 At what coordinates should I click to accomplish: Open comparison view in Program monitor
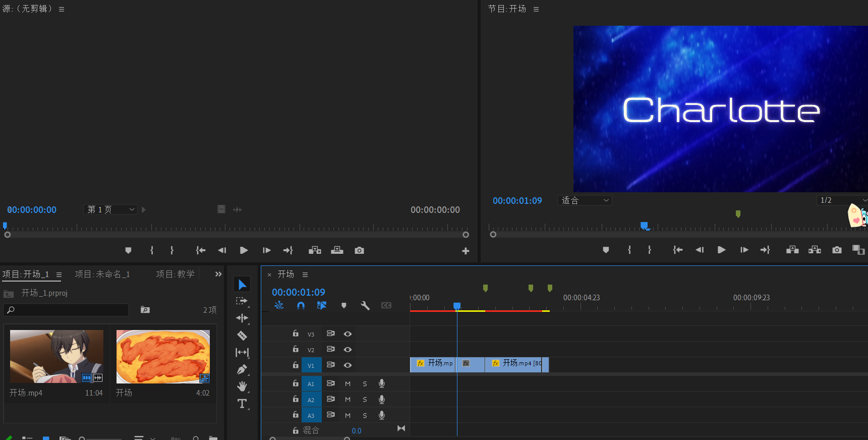[x=858, y=250]
